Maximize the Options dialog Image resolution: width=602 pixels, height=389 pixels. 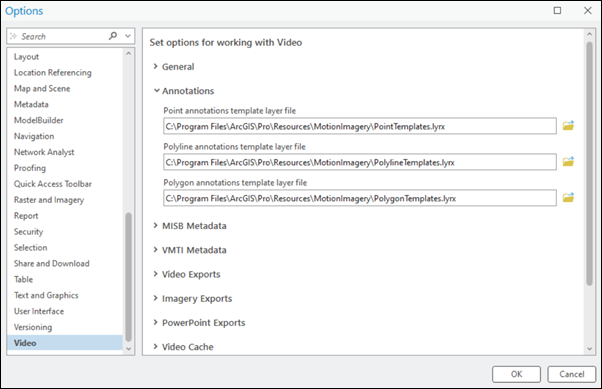coord(557,10)
